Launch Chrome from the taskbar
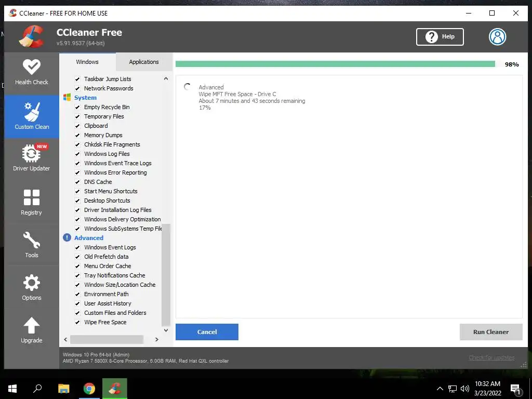532x399 pixels. click(x=89, y=389)
